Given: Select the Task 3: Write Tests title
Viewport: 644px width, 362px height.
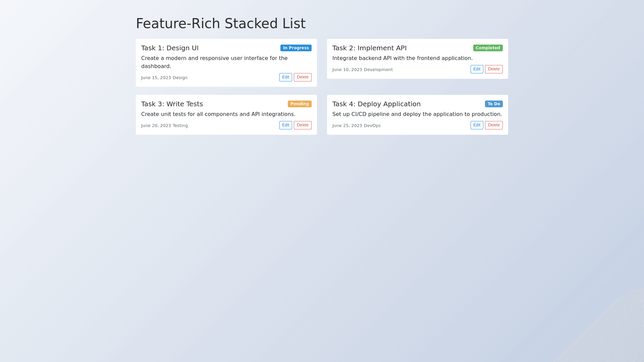Looking at the screenshot, I should coord(172,104).
